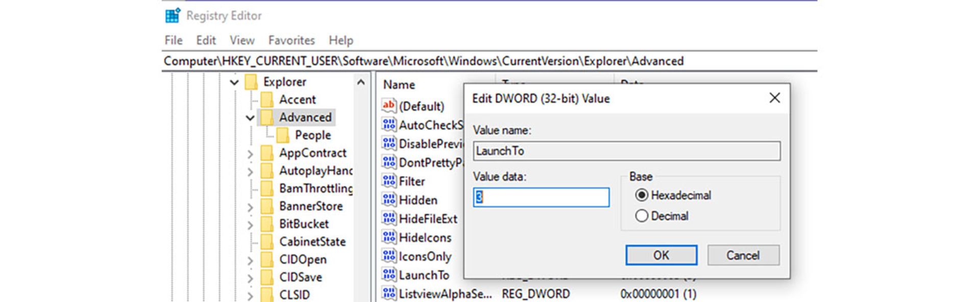Confirm the value with OK
980x302 pixels.
click(x=661, y=255)
